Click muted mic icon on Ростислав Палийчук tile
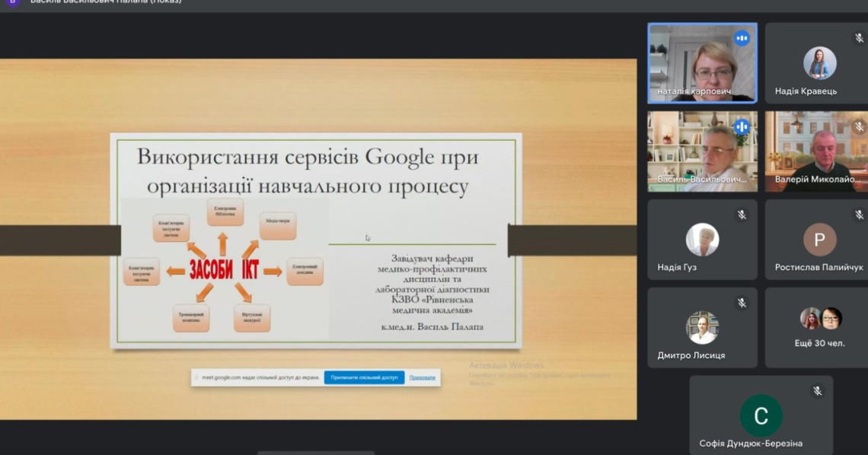The height and width of the screenshot is (455, 868). [859, 215]
